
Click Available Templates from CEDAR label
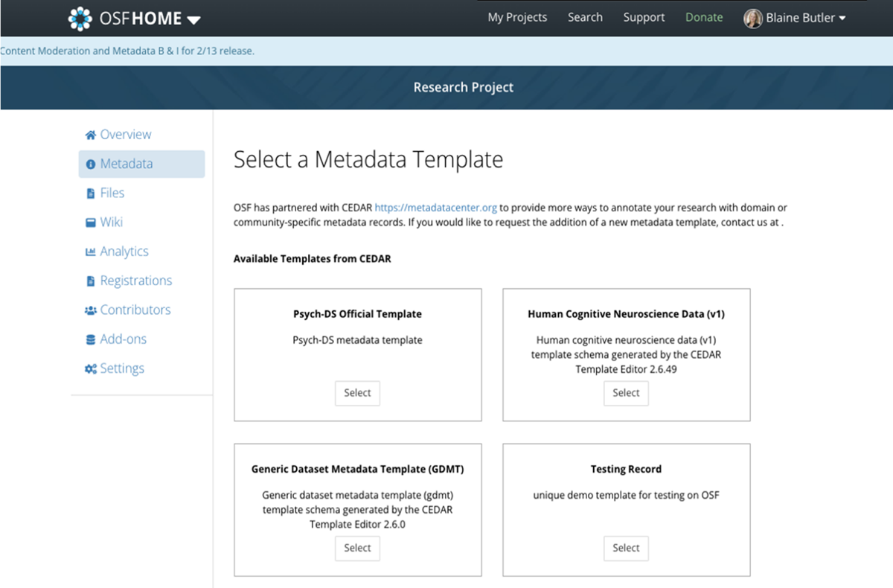[312, 259]
